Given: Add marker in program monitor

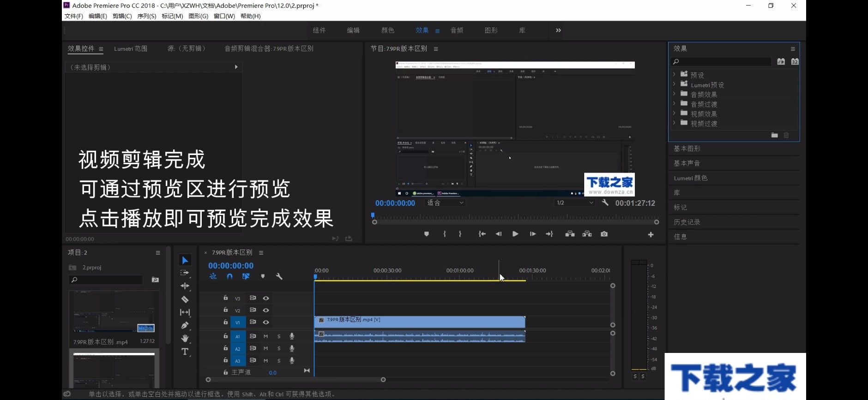Looking at the screenshot, I should point(427,234).
